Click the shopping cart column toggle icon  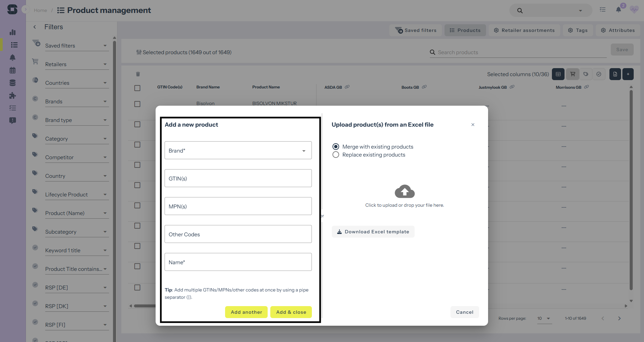point(573,74)
